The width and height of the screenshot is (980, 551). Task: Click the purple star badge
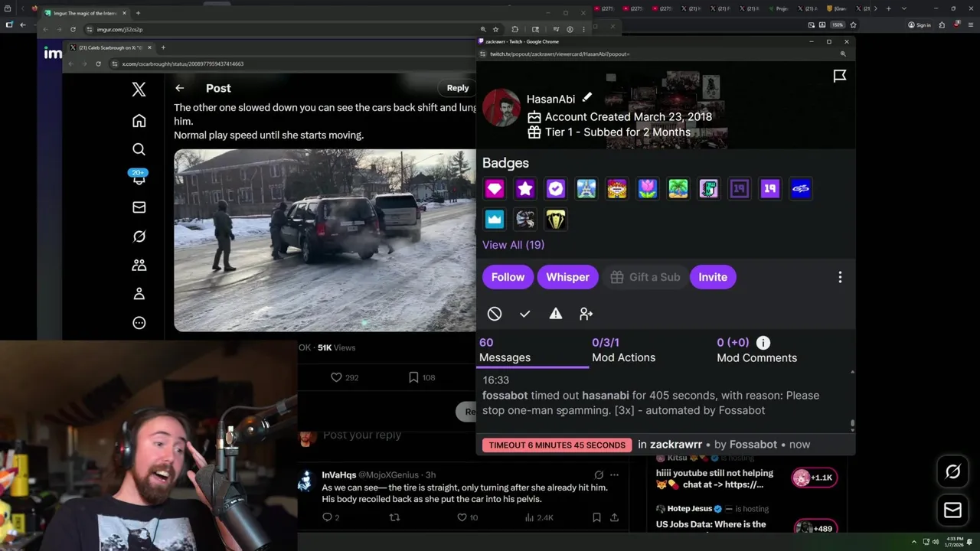click(525, 188)
